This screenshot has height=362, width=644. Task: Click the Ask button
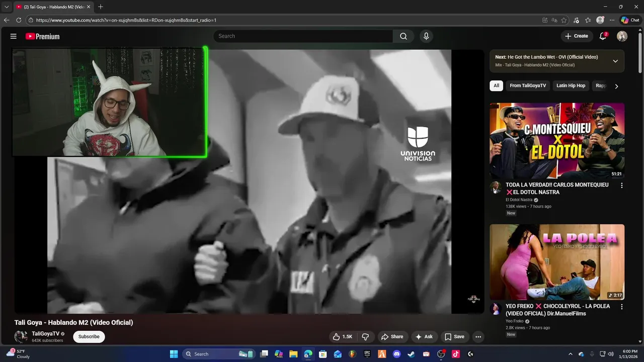coord(424,337)
